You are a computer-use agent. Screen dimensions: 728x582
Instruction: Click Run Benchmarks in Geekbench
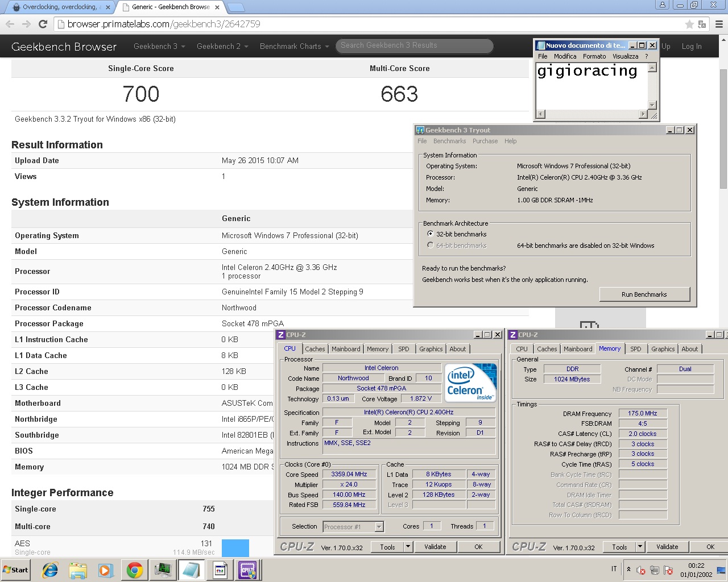point(644,294)
